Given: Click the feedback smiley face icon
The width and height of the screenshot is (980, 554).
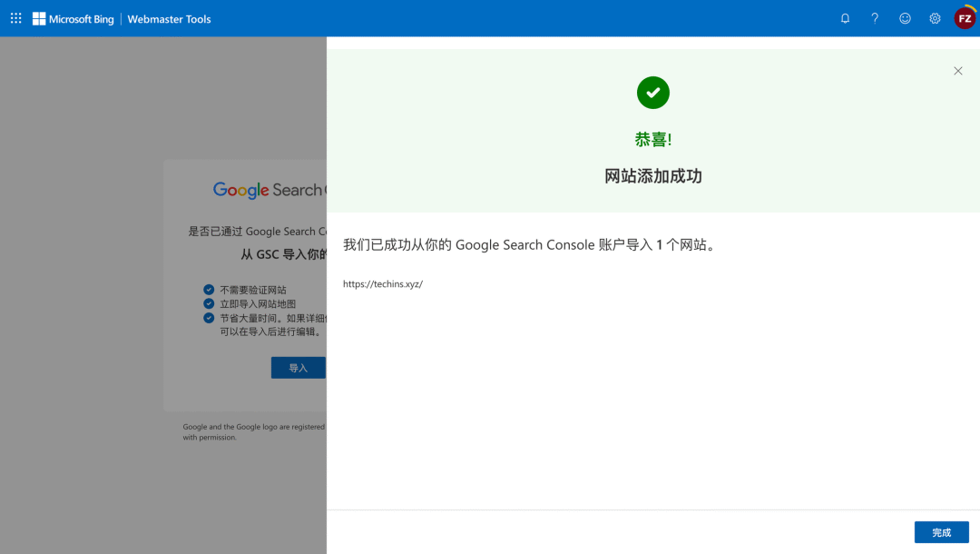Looking at the screenshot, I should [905, 19].
